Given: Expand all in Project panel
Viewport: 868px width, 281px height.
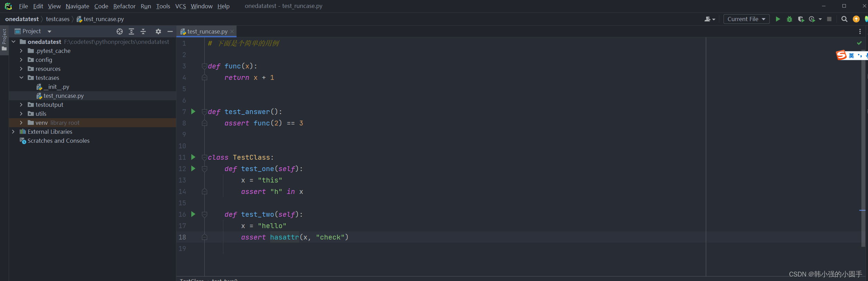Looking at the screenshot, I should pyautogui.click(x=131, y=31).
